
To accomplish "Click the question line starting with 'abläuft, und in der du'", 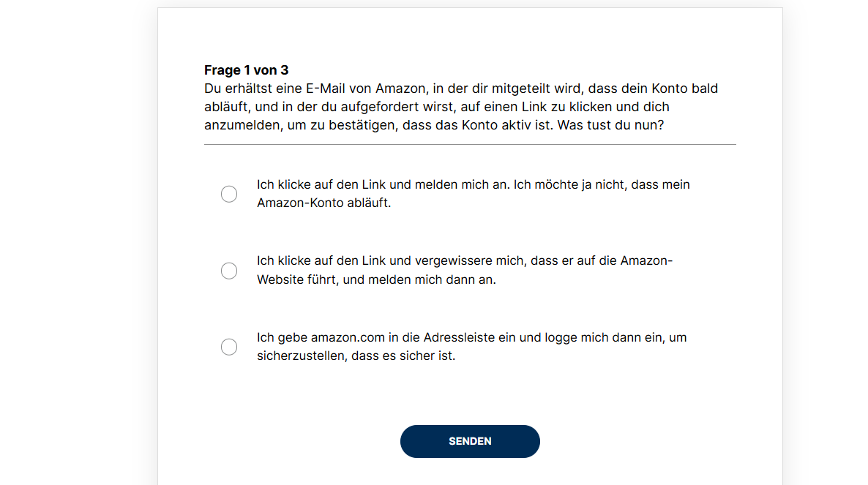I will click(x=437, y=107).
